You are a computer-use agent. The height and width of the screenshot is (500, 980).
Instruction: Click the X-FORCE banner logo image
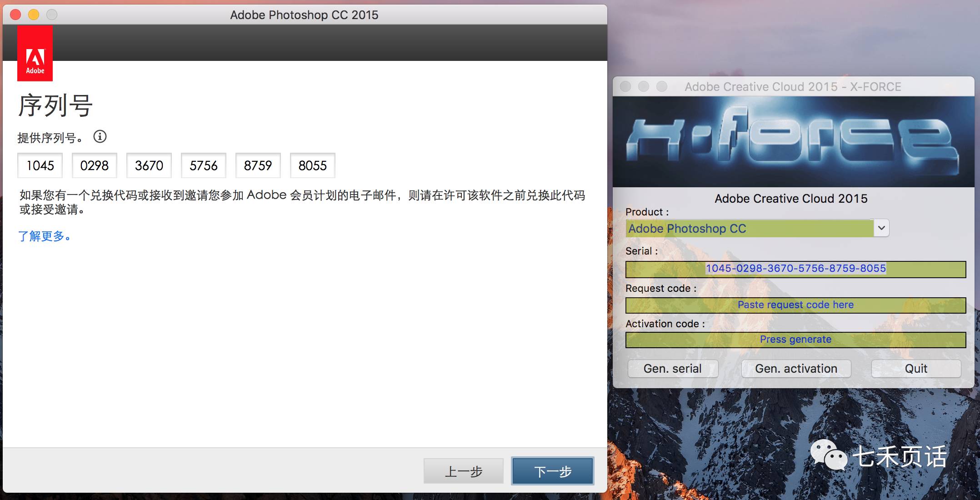(794, 142)
